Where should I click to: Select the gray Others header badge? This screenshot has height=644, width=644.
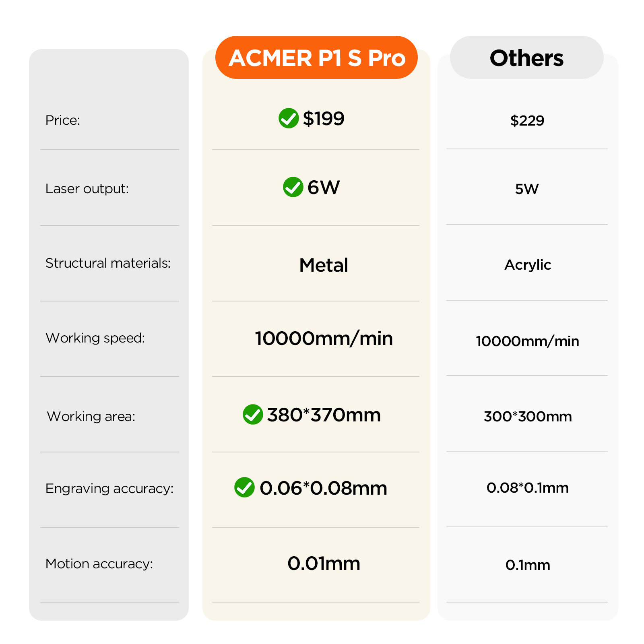pos(526,58)
